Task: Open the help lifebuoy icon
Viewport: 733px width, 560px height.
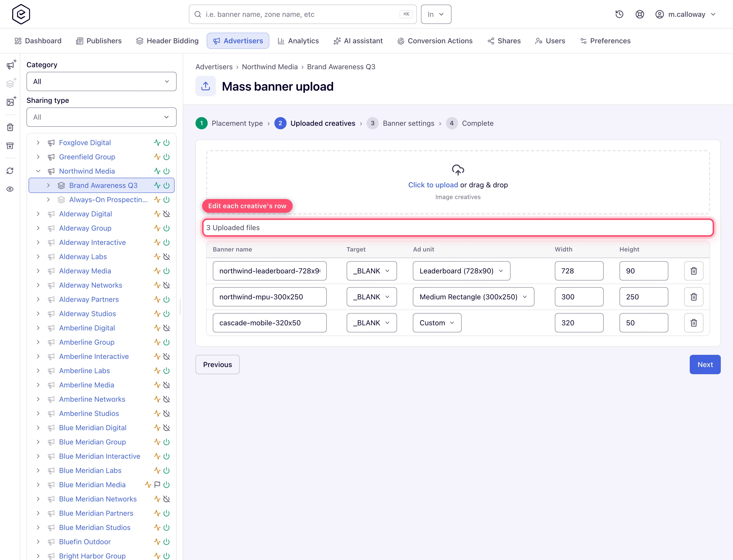Action: coord(639,14)
